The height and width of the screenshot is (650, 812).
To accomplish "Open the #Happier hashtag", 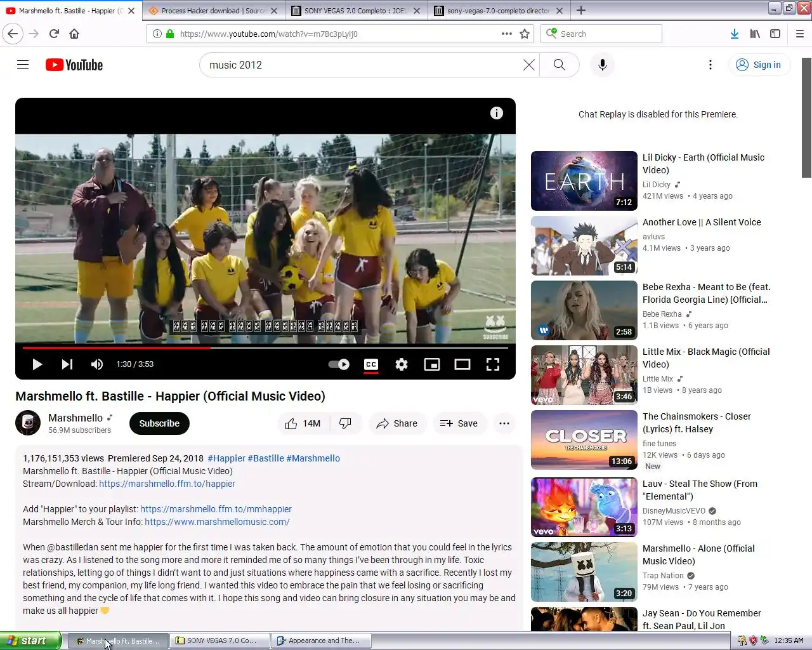I will tap(226, 458).
